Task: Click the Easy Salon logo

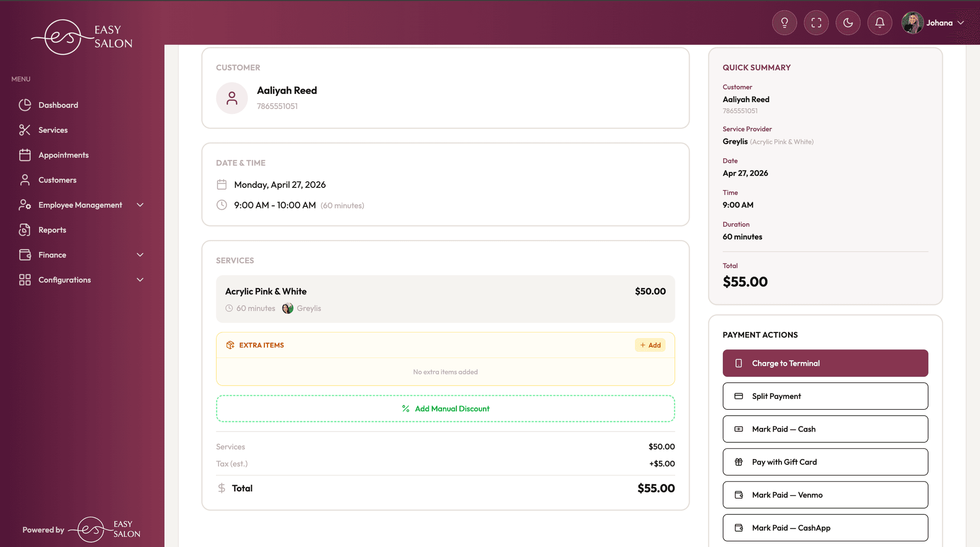Action: point(82,36)
